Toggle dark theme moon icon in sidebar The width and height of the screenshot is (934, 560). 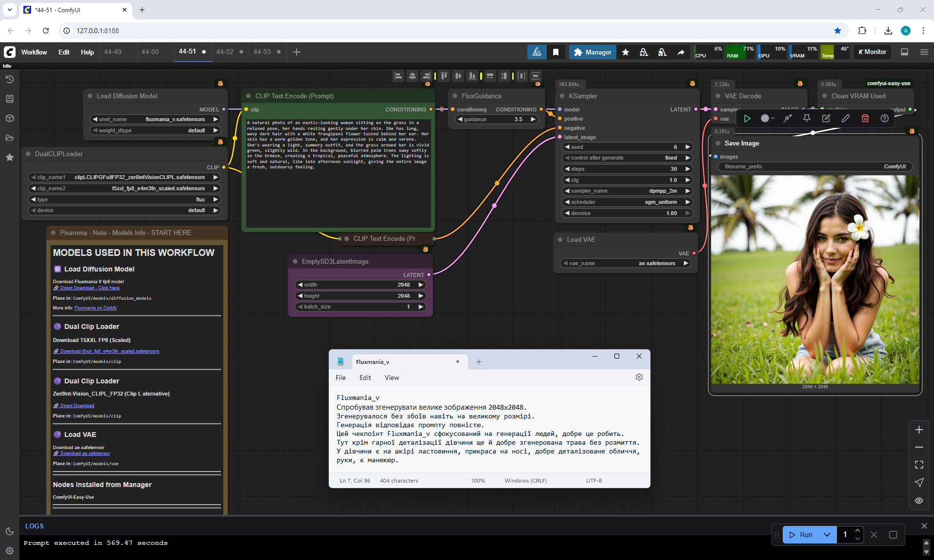[9, 531]
